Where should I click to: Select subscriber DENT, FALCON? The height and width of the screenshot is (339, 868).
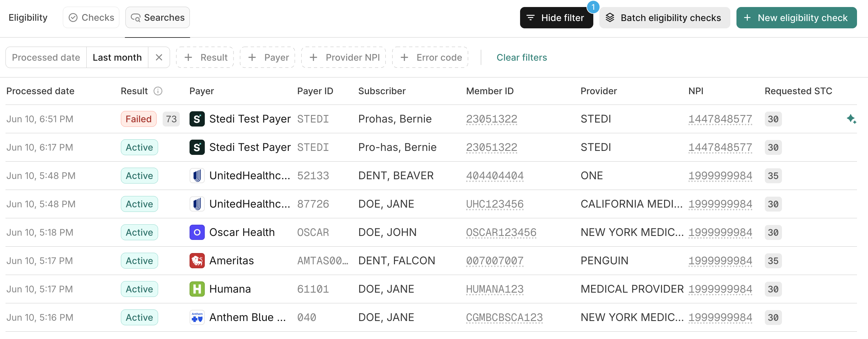pos(396,261)
